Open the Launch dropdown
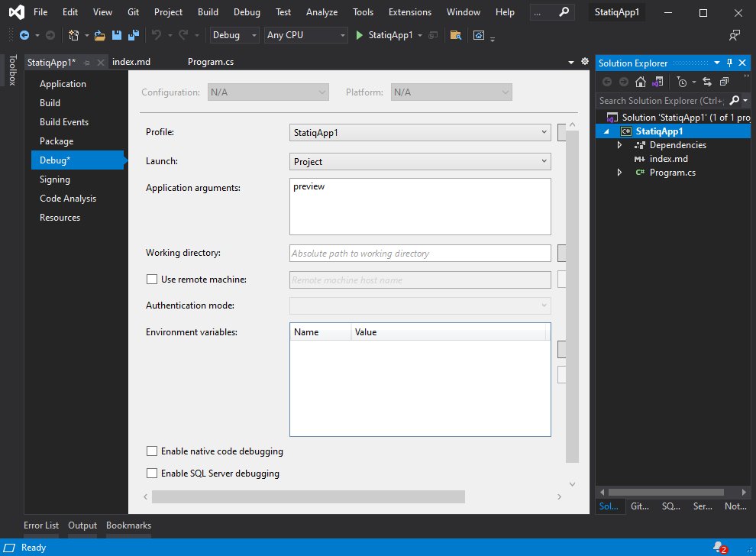Image resolution: width=756 pixels, height=556 pixels. tap(420, 162)
